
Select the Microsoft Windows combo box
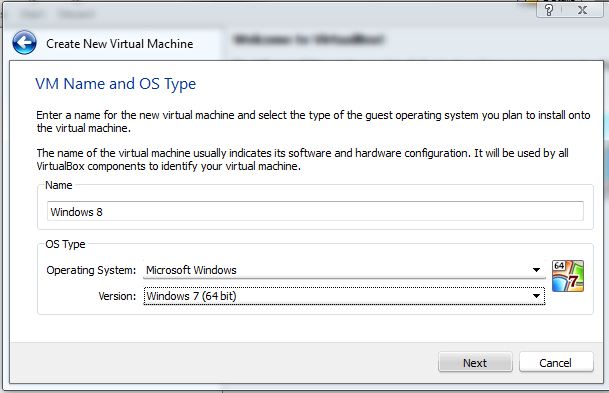pyautogui.click(x=344, y=270)
